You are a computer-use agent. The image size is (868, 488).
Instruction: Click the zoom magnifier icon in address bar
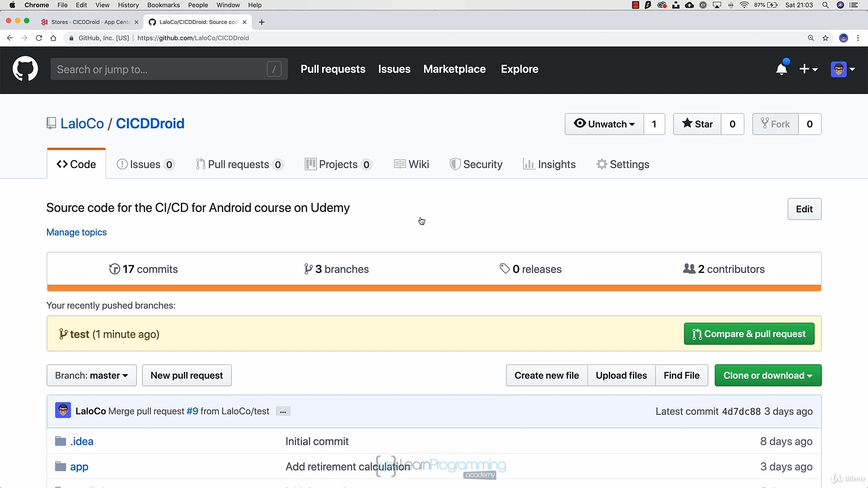click(x=811, y=38)
